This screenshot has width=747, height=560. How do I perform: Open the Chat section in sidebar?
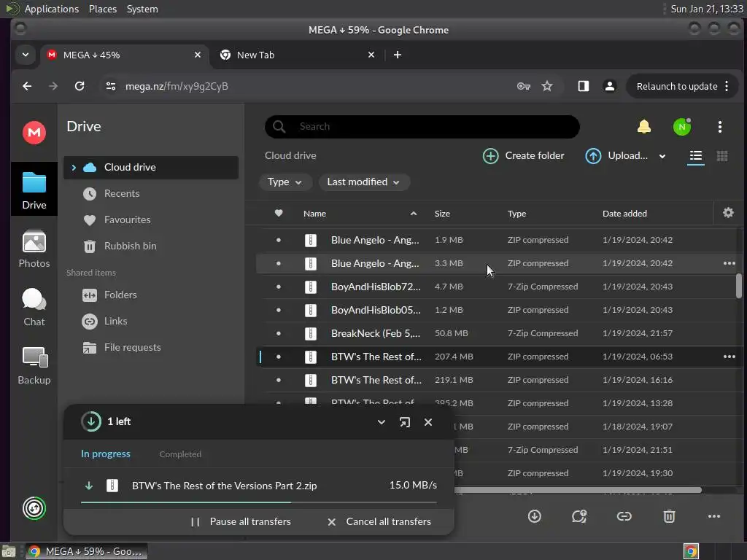click(x=34, y=308)
